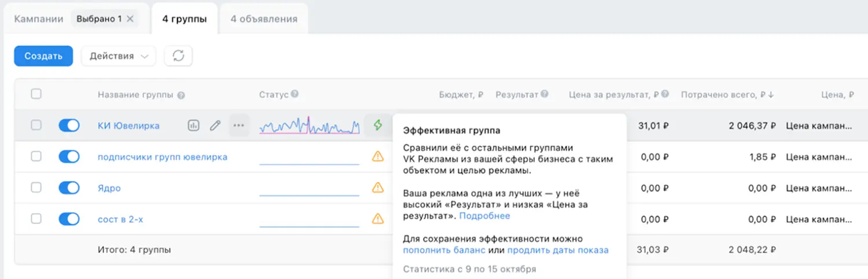This screenshot has width=868, height=279.
Task: Expand the Действия dropdown
Action: [119, 56]
